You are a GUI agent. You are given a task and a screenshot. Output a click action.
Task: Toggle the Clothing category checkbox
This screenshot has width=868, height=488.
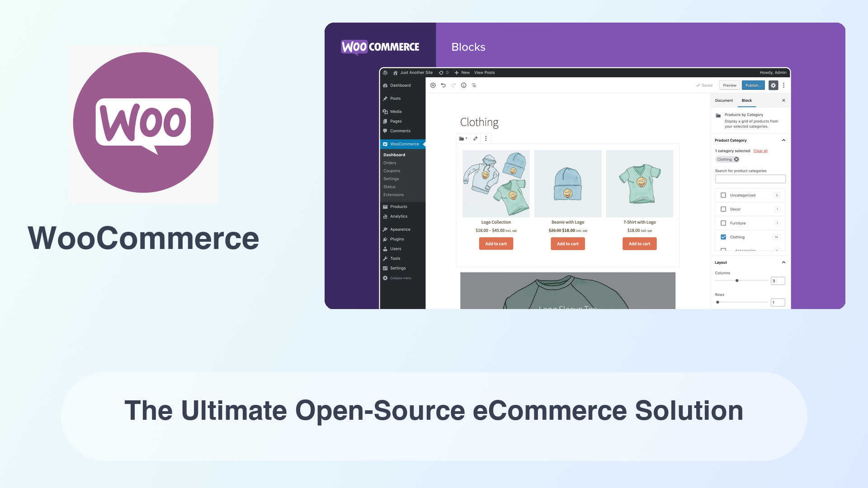click(x=723, y=237)
